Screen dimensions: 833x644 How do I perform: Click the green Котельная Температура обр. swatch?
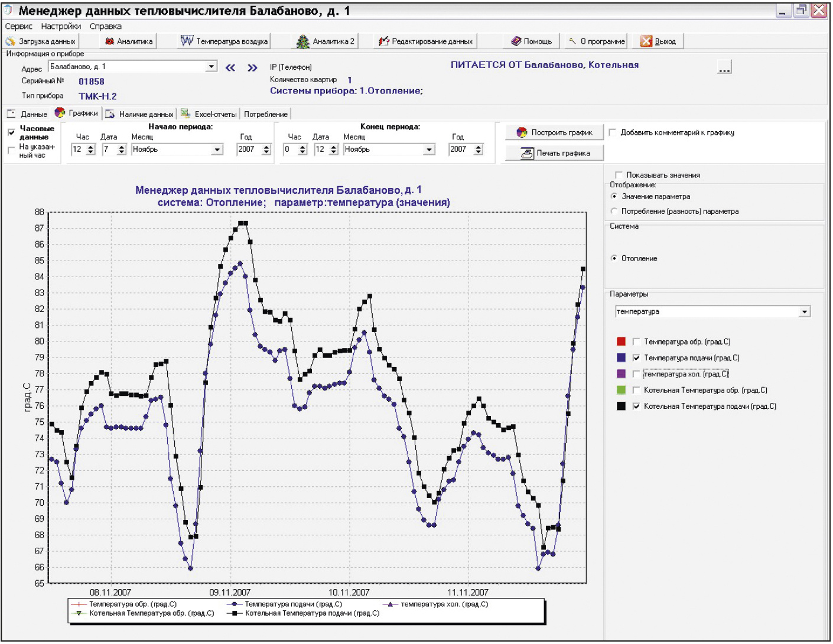point(621,390)
